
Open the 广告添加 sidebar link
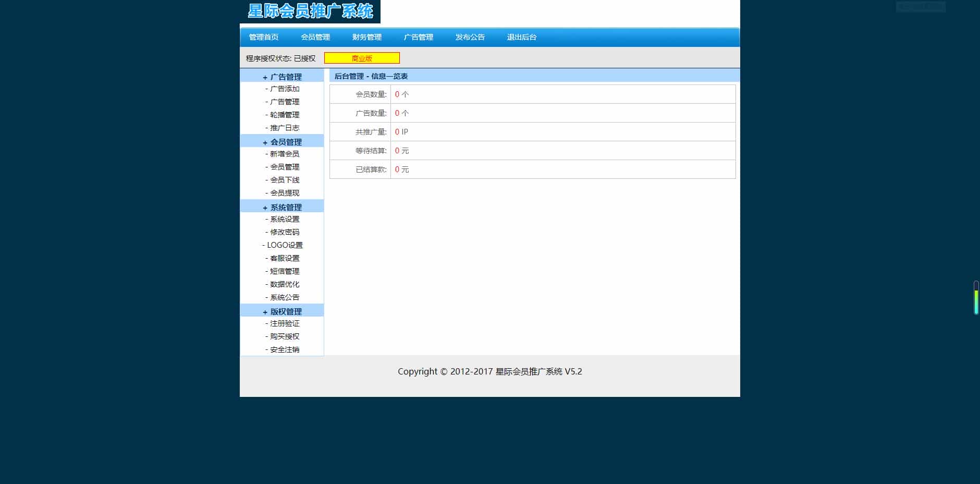[x=283, y=89]
